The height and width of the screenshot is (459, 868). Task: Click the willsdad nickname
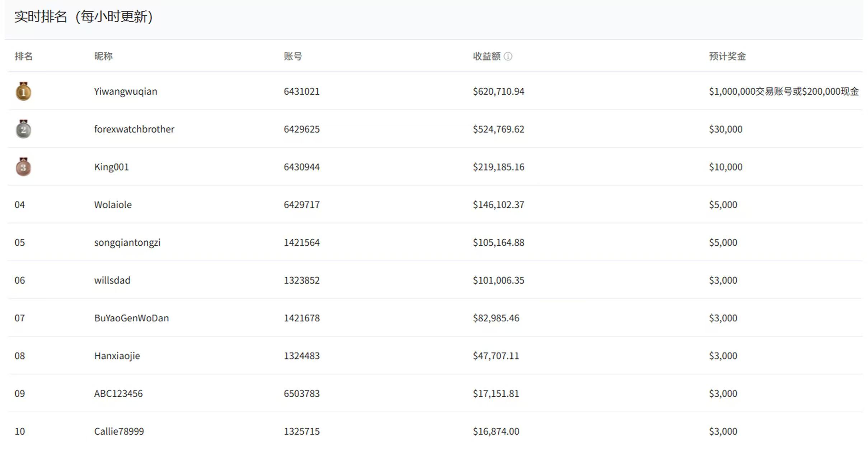point(112,280)
